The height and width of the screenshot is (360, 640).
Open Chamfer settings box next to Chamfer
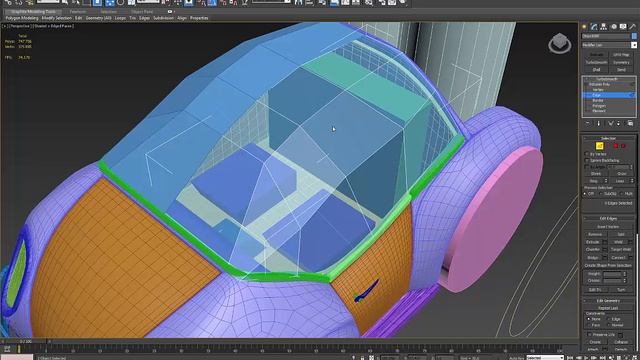[x=605, y=249]
